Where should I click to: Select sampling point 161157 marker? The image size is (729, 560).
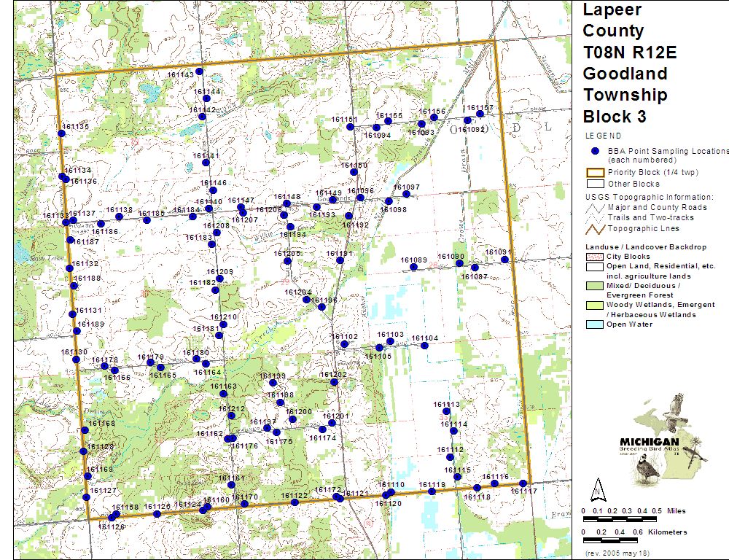[480, 114]
